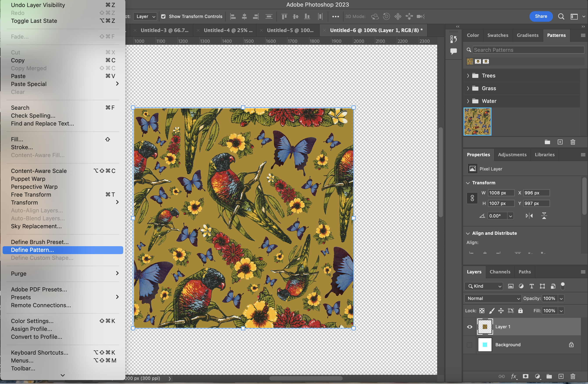Open the search magnifier in the top bar
This screenshot has width=588, height=384.
click(x=561, y=16)
